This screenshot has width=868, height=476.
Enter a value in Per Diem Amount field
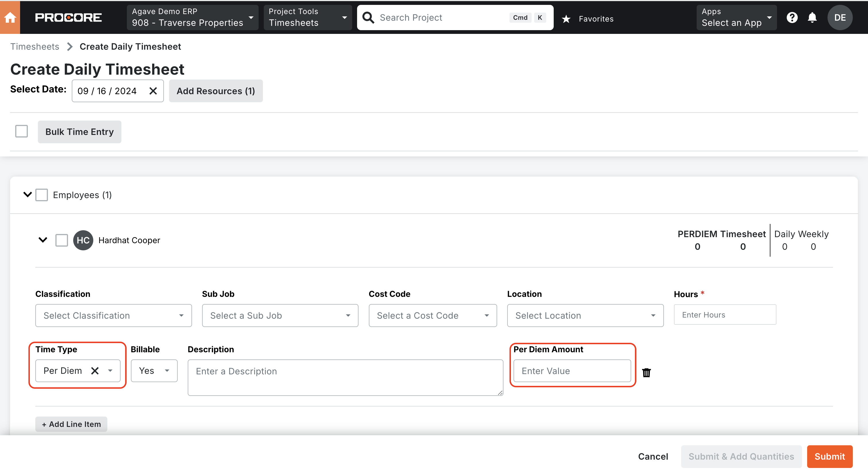[x=571, y=370]
